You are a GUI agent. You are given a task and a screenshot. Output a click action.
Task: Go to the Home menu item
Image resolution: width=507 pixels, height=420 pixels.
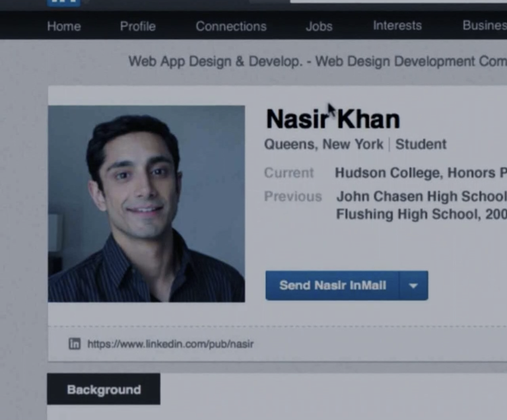[63, 26]
